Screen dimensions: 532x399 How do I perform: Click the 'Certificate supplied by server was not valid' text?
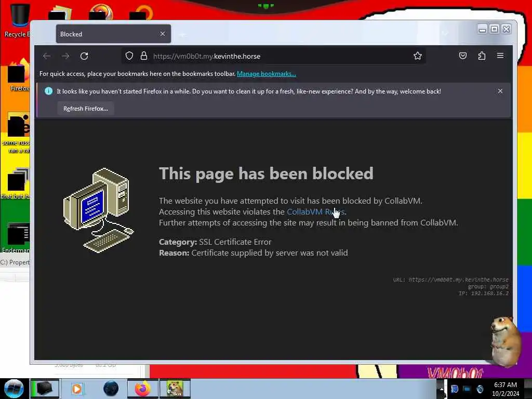270,253
